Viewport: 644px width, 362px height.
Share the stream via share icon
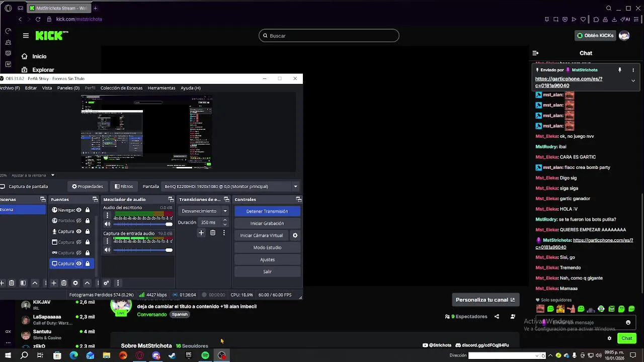[x=497, y=317]
